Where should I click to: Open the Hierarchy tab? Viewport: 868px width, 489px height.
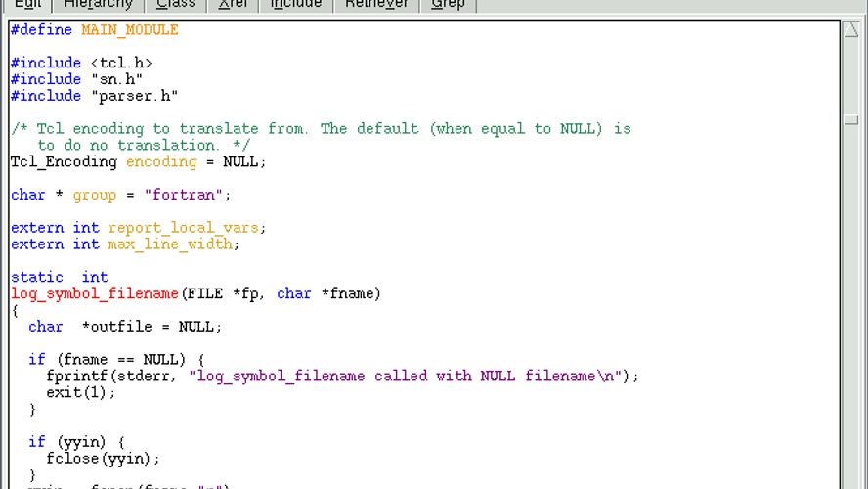tap(98, 5)
